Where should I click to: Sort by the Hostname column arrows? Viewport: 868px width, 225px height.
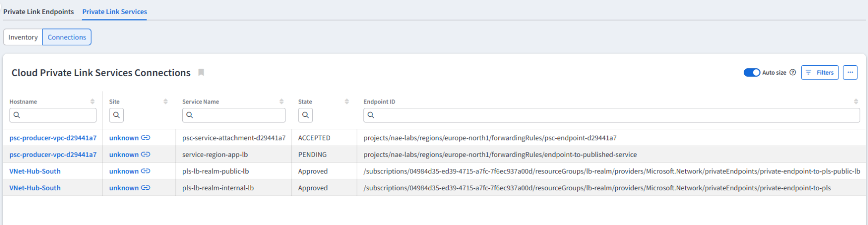point(93,101)
